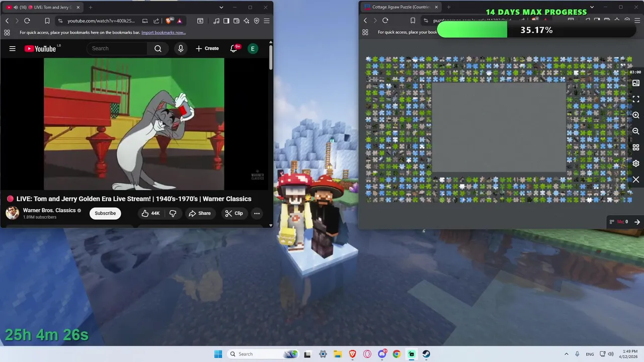Select the LIVE: Tom and Jerry tab
The width and height of the screenshot is (644, 362).
click(42, 8)
